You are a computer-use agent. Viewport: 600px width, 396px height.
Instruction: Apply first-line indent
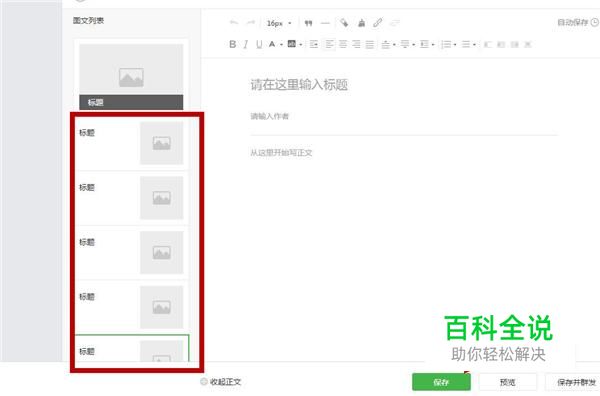(x=314, y=44)
